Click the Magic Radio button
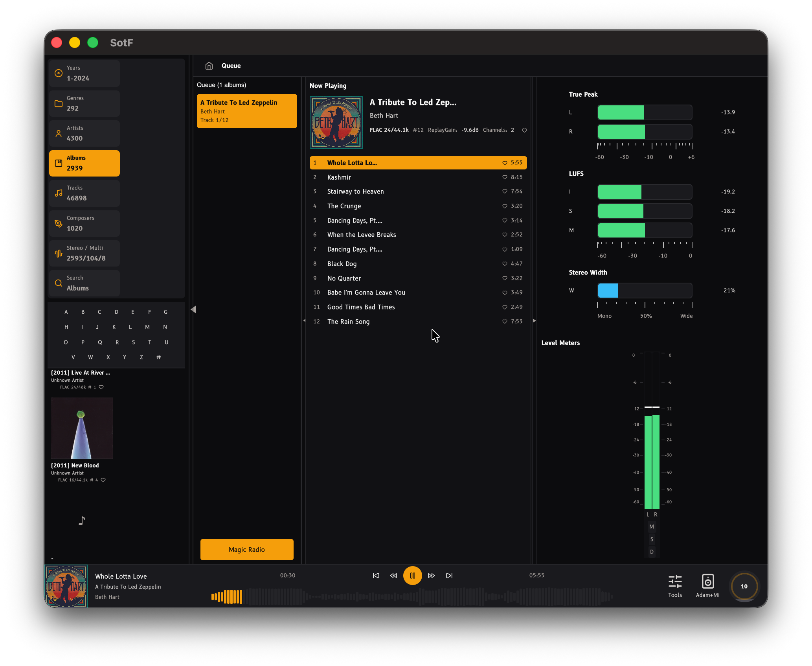Viewport: 812px width, 666px height. coord(247,550)
